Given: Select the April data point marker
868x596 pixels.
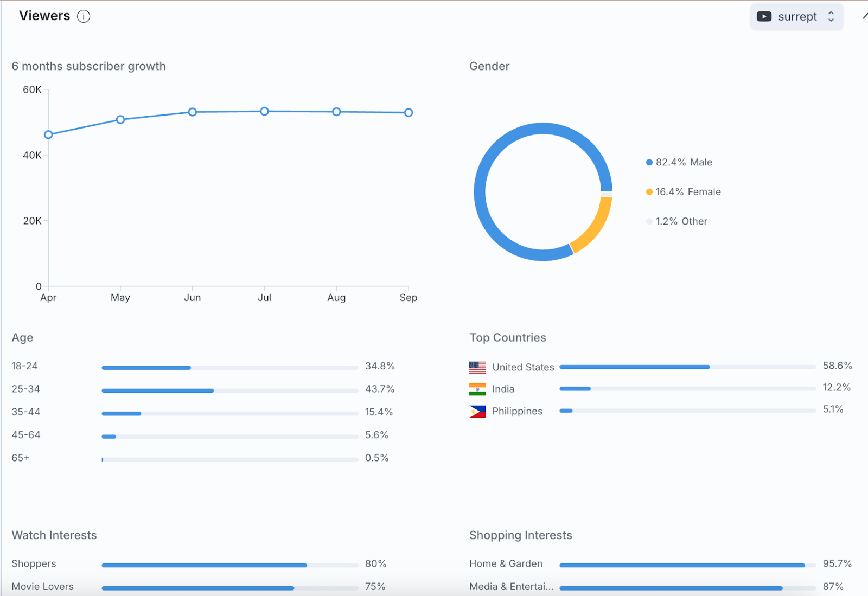Looking at the screenshot, I should pyautogui.click(x=48, y=134).
